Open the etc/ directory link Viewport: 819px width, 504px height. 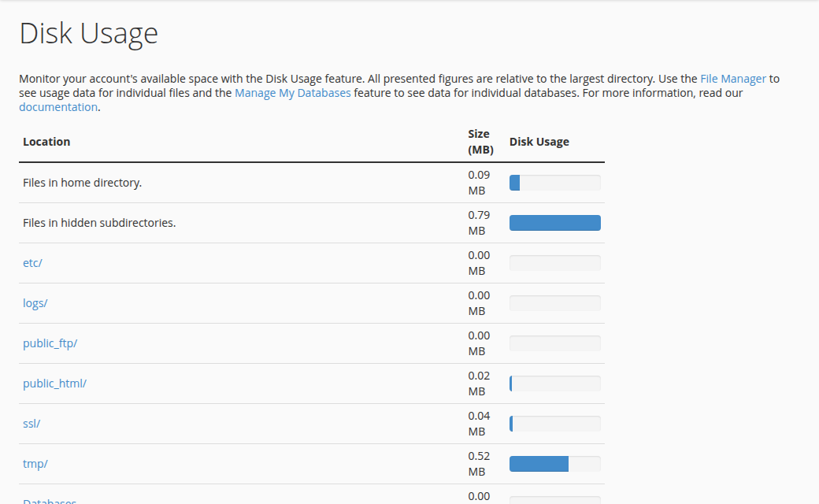click(x=32, y=263)
